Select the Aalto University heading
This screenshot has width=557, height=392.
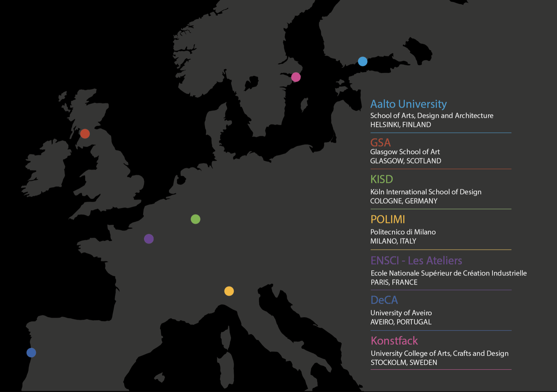coord(408,104)
